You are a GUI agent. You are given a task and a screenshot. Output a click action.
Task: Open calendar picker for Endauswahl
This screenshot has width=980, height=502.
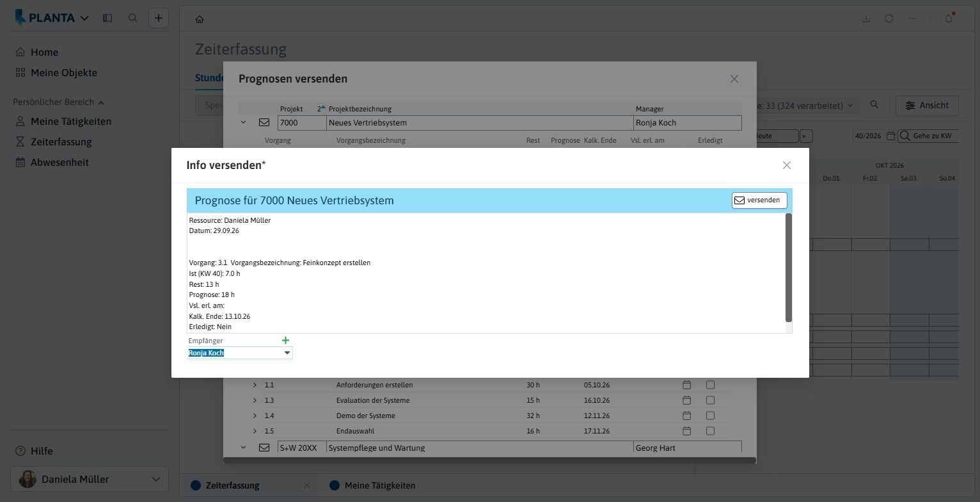[686, 431]
